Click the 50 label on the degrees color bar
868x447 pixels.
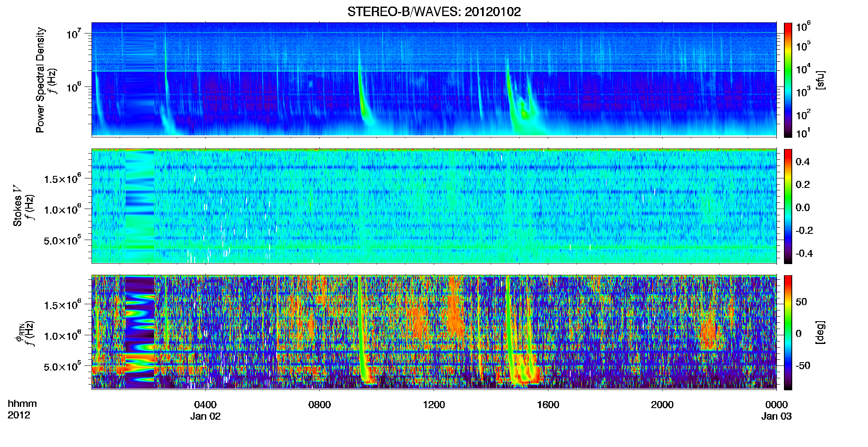pyautogui.click(x=801, y=301)
